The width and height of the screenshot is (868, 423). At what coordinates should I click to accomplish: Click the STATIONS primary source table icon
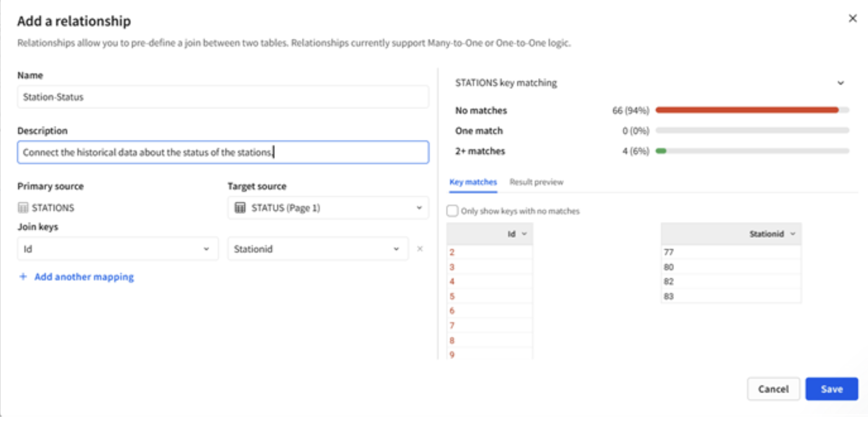click(x=23, y=207)
